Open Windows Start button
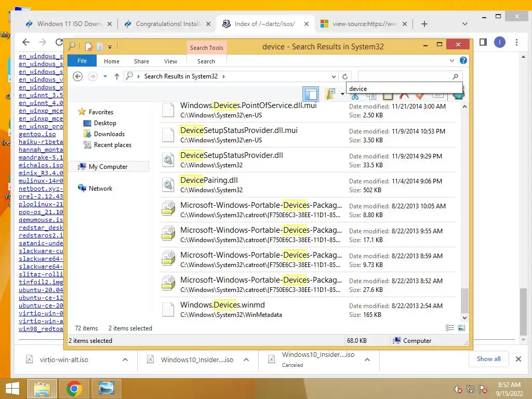 12,389
